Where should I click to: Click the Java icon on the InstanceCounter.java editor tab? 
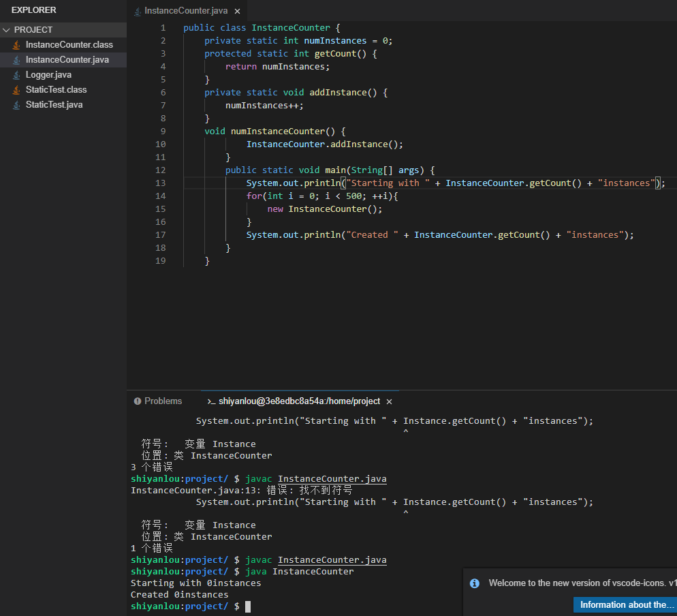click(138, 11)
